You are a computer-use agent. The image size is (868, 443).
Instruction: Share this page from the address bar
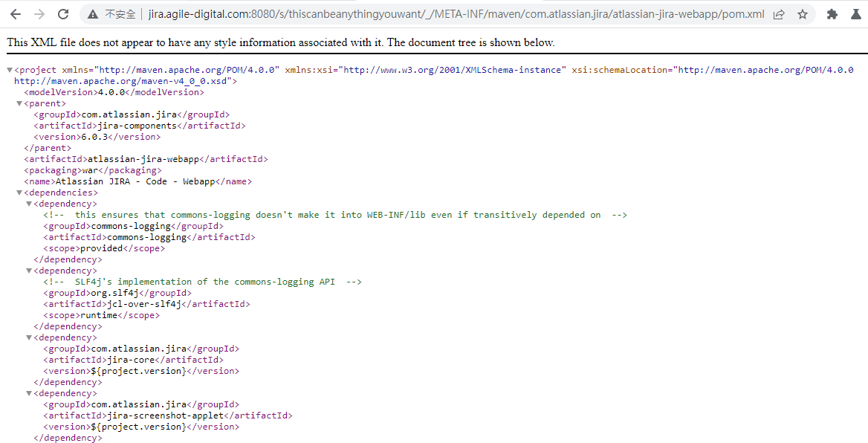coord(779,14)
